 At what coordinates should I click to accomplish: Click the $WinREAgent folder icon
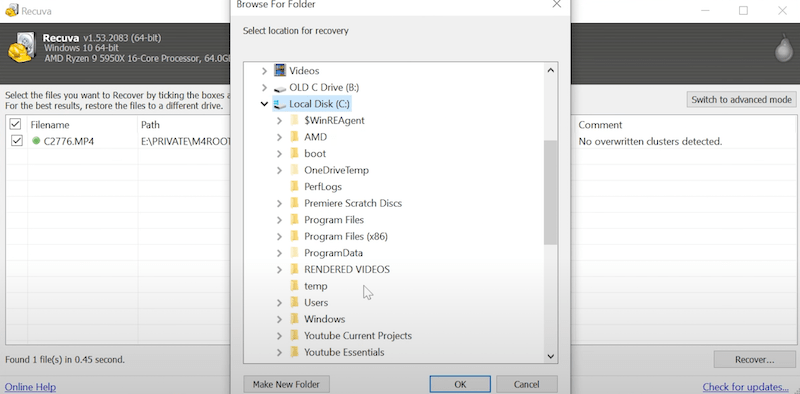294,120
